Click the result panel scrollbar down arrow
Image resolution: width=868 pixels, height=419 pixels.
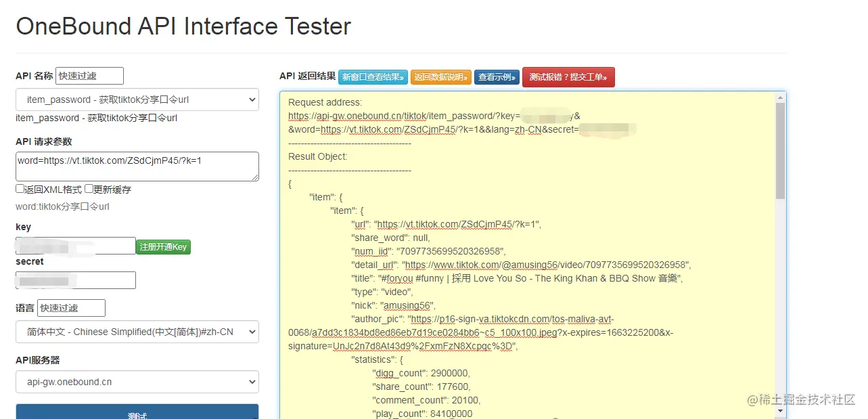780,410
